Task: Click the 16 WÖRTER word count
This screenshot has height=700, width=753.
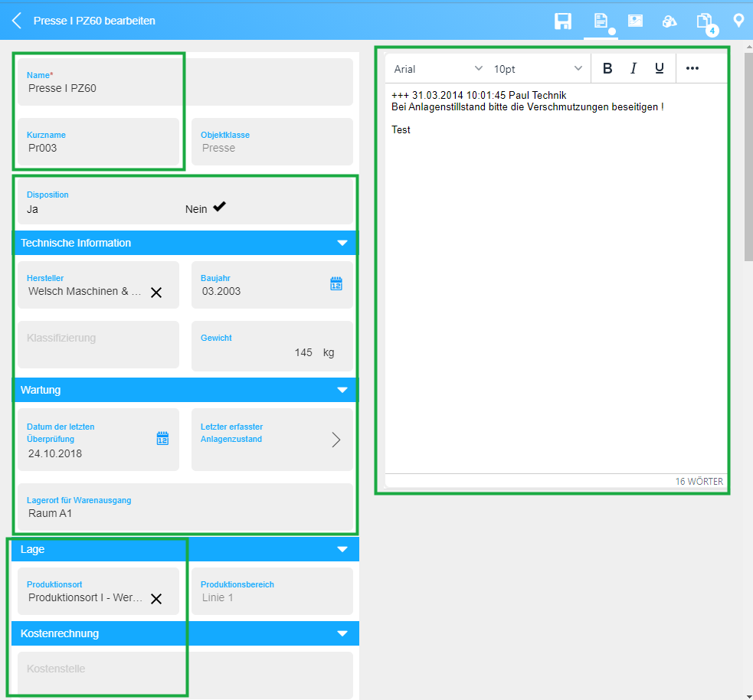Action: (699, 481)
